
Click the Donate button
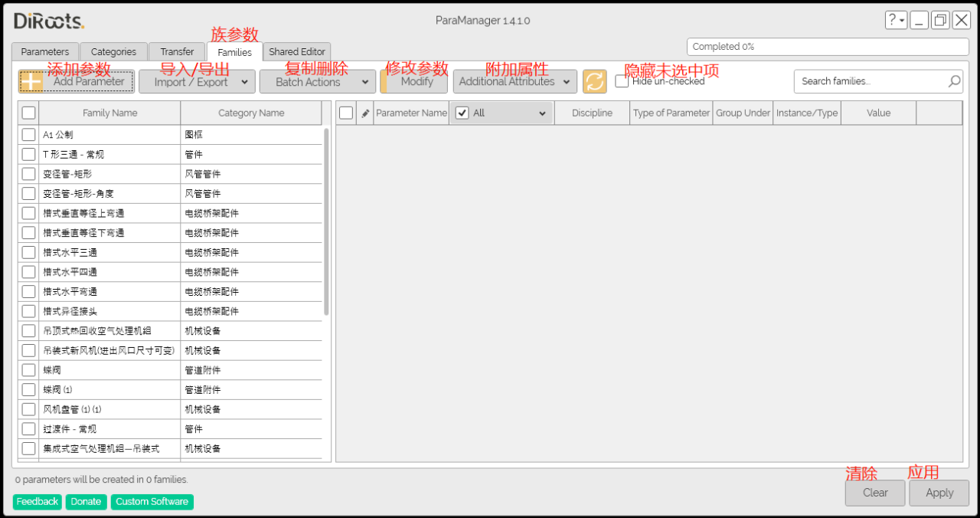pos(86,502)
